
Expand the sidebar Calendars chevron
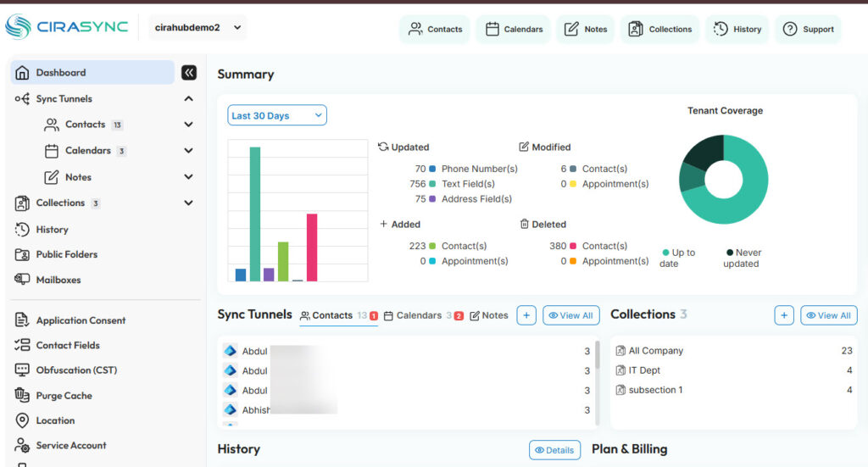pos(188,151)
